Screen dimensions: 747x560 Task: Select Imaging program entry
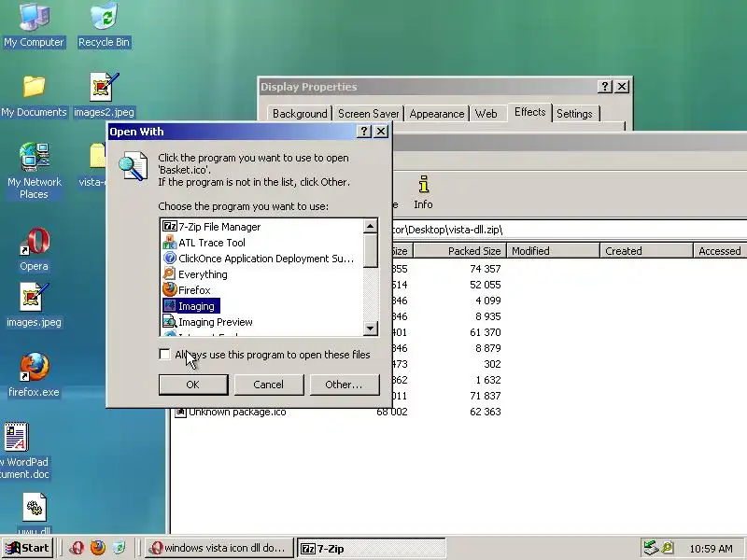(x=191, y=306)
